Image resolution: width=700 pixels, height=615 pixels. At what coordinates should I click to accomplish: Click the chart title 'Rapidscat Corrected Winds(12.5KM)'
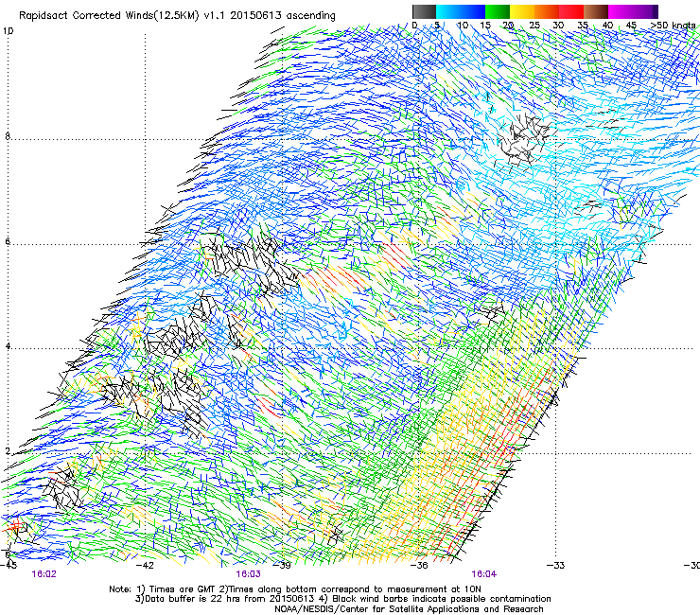pyautogui.click(x=109, y=16)
